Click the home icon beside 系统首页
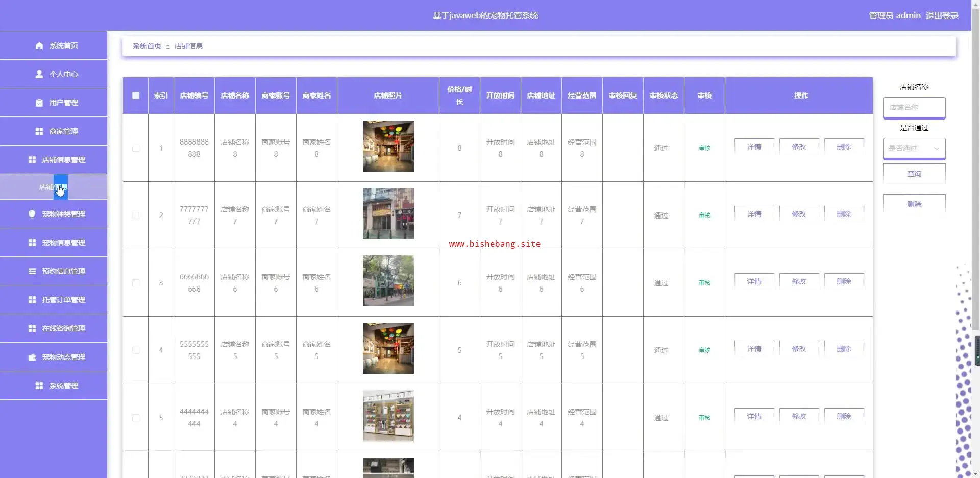The width and height of the screenshot is (980, 478). tap(39, 45)
